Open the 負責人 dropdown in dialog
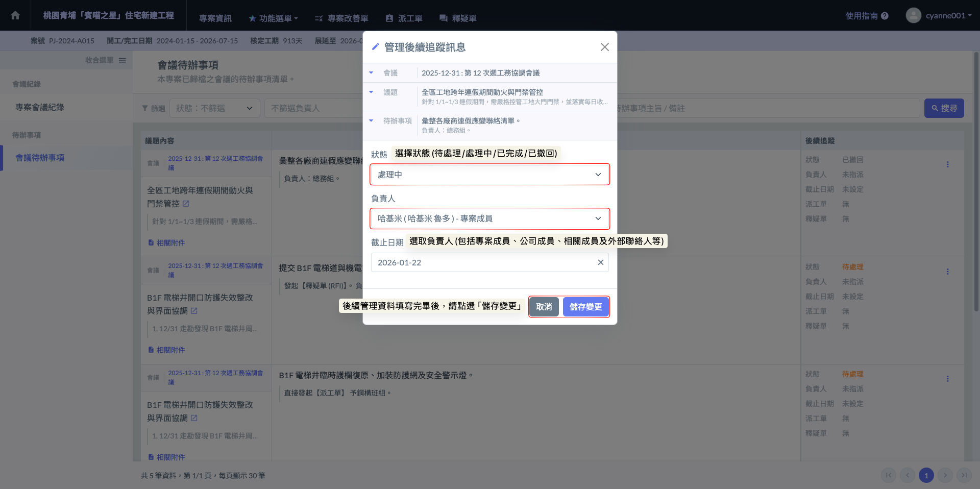The width and height of the screenshot is (980, 489). (x=489, y=218)
